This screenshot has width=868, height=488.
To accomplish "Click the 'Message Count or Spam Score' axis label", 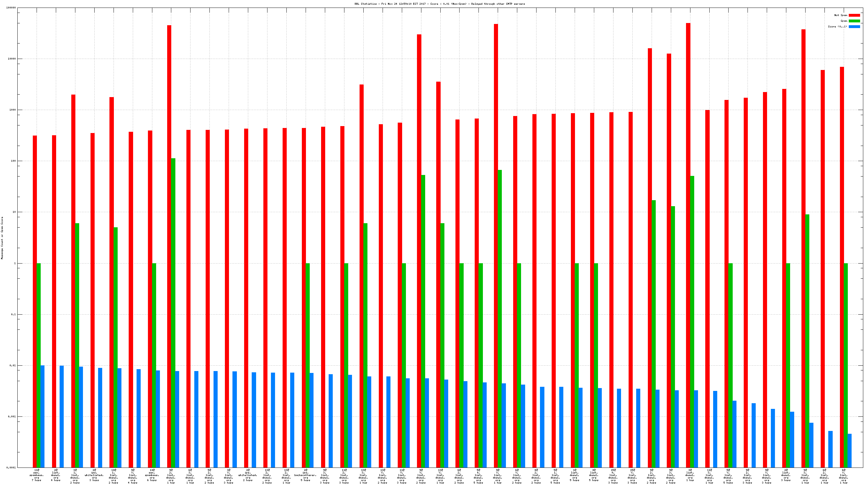I will [2, 238].
